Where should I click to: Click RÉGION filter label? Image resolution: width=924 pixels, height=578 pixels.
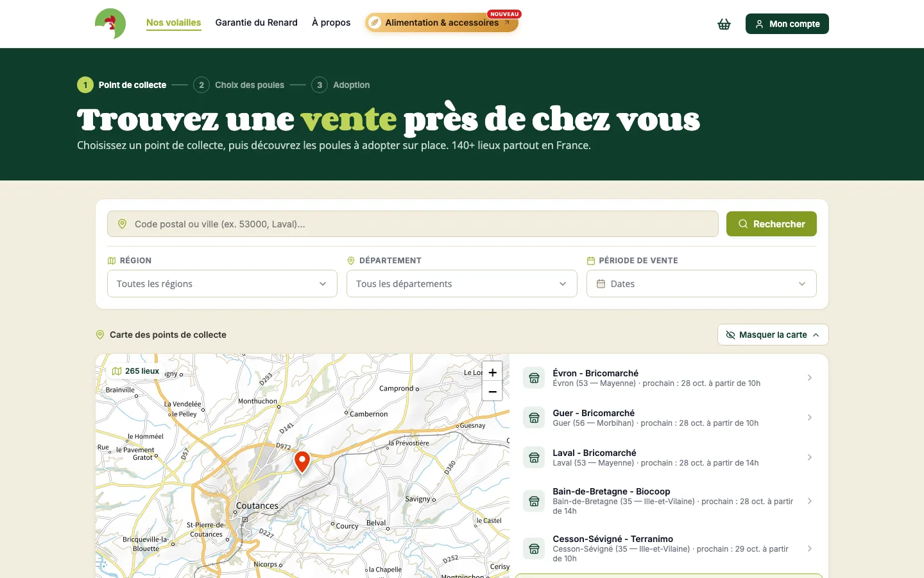click(x=135, y=260)
